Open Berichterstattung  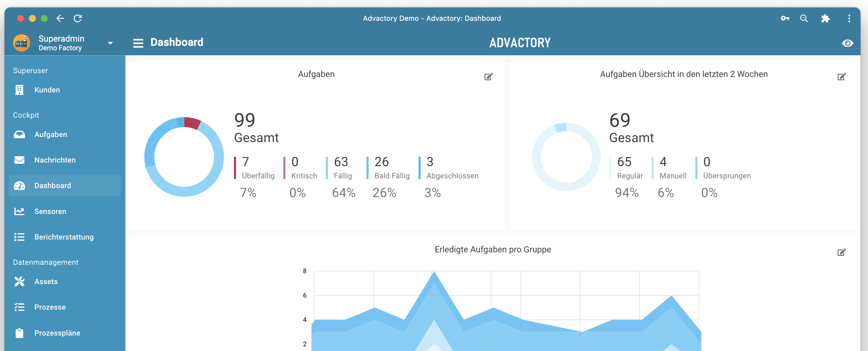65,237
